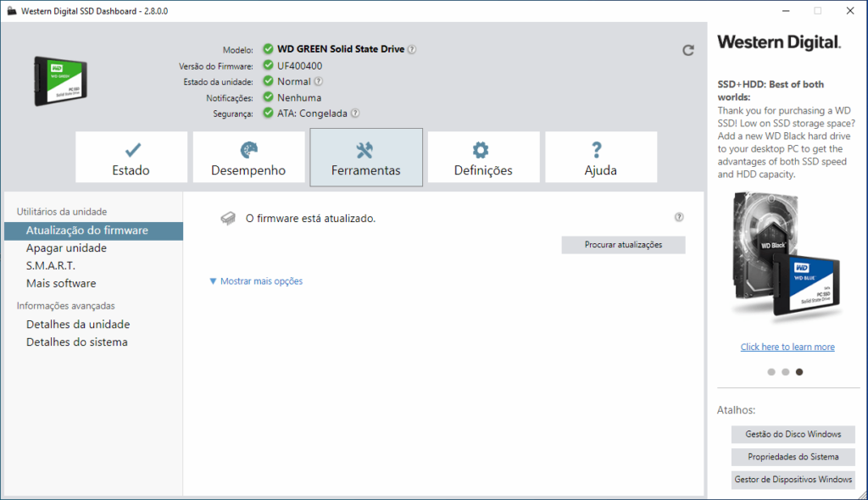
Task: Click the WD Black and Blue product image
Action: 787,258
